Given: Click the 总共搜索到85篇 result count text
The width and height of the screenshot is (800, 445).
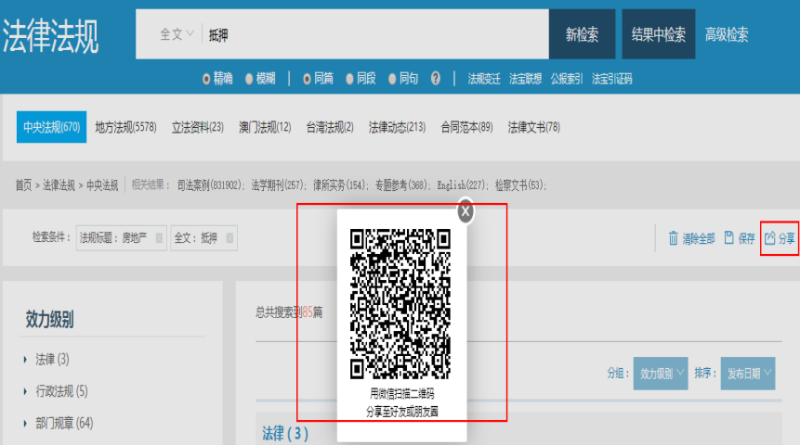Looking at the screenshot, I should coord(289,312).
